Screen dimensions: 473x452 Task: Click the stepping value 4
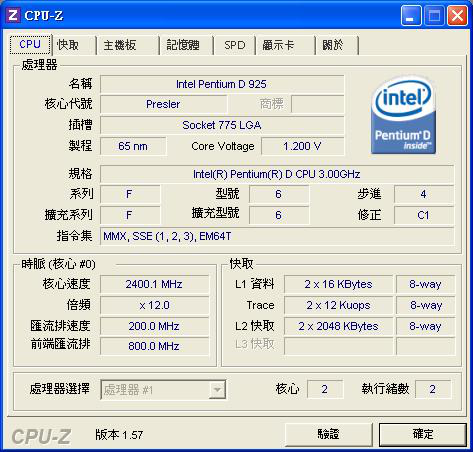424,194
